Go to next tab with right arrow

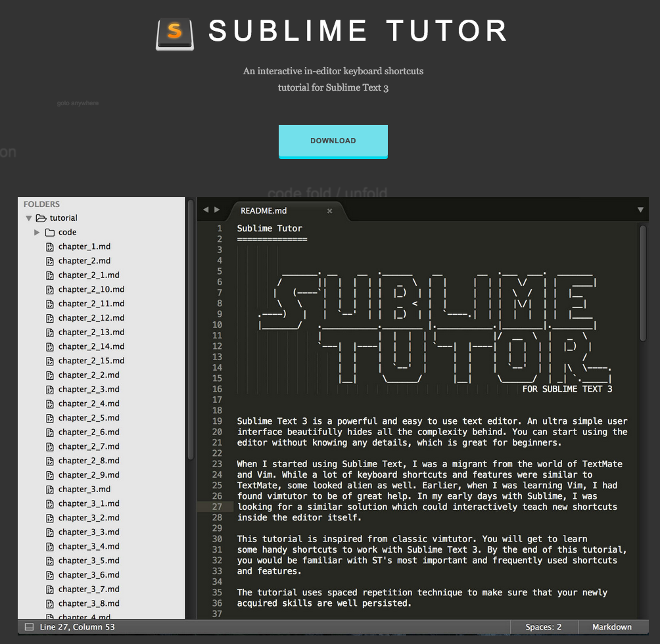coord(217,210)
